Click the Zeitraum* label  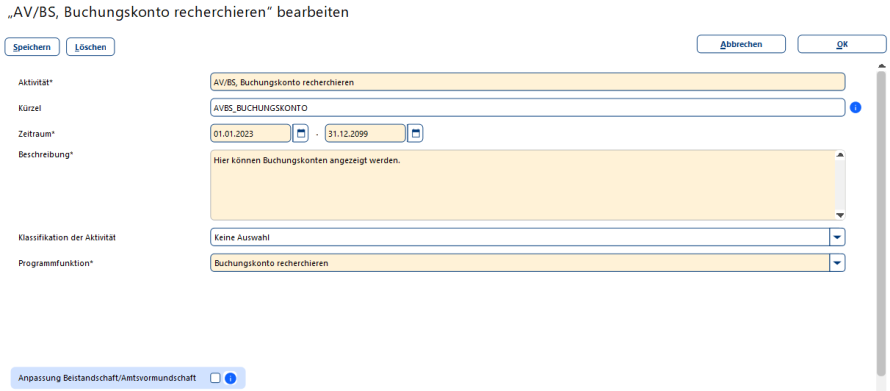pos(36,134)
